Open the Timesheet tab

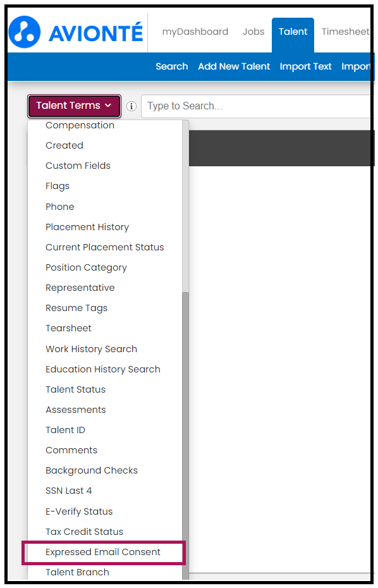(345, 32)
